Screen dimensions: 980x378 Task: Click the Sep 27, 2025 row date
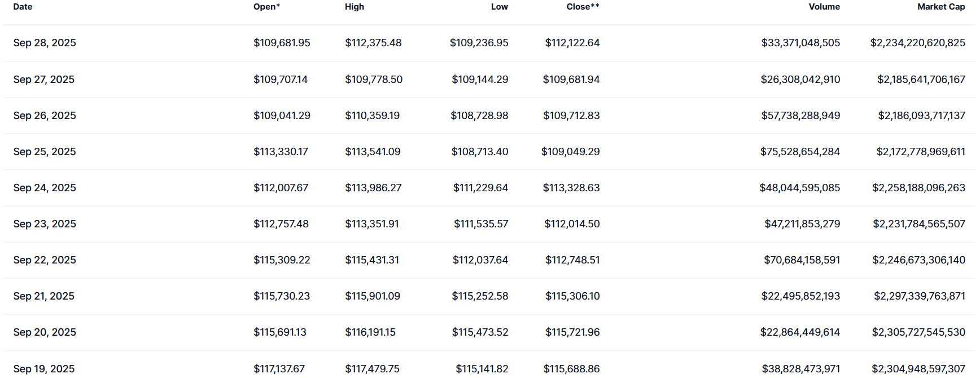coord(44,80)
